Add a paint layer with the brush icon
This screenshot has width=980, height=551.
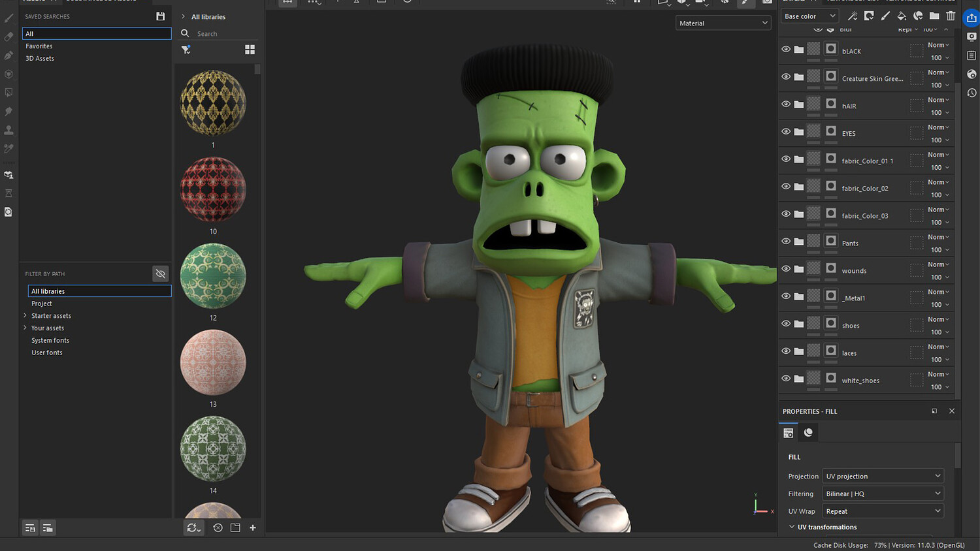pos(885,16)
